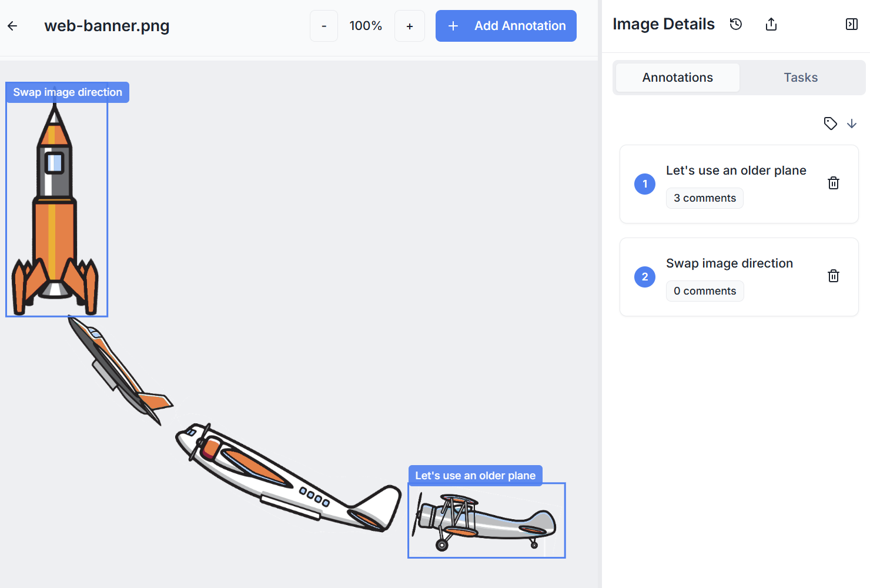This screenshot has height=588, width=870.
Task: Click the download arrow icon beside the tag
Action: pos(852,124)
